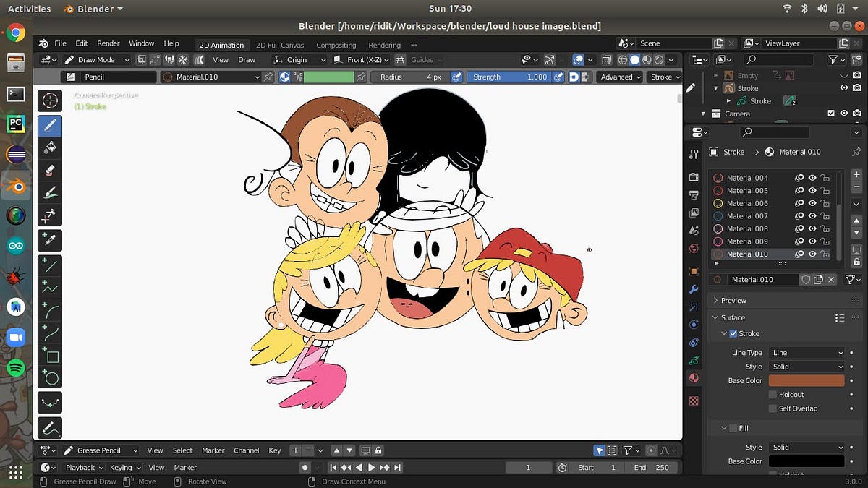
Task: Select the Circle primitive tool
Action: tap(50, 377)
